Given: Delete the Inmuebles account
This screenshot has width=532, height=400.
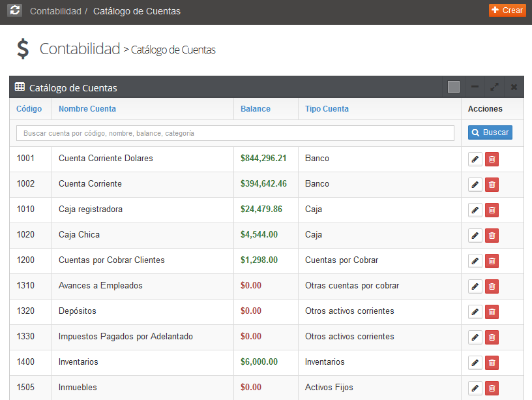Looking at the screenshot, I should click(491, 388).
